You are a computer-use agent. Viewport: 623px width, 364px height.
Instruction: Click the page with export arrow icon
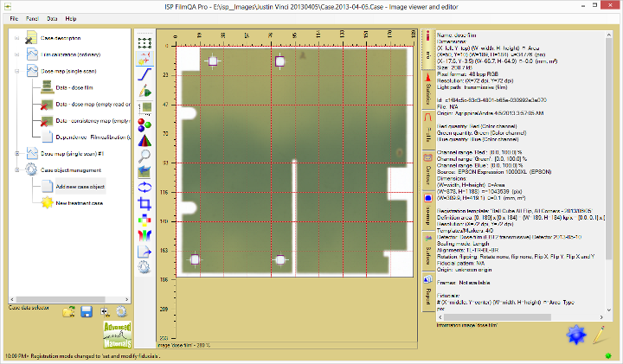click(x=145, y=252)
